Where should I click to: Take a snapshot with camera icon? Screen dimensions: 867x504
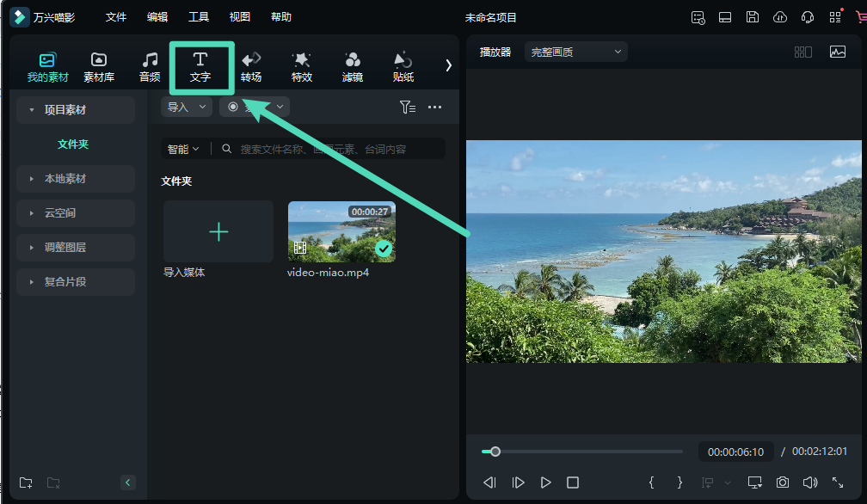pos(783,482)
